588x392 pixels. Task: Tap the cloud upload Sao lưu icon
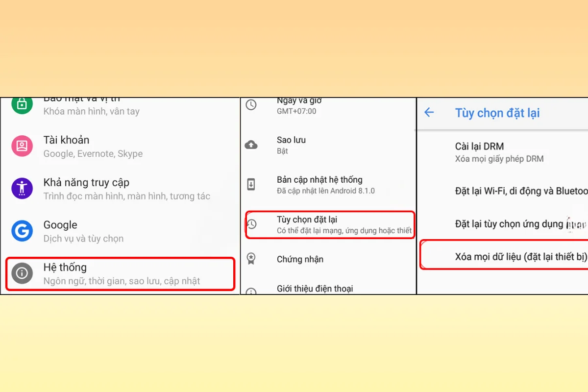tap(251, 145)
